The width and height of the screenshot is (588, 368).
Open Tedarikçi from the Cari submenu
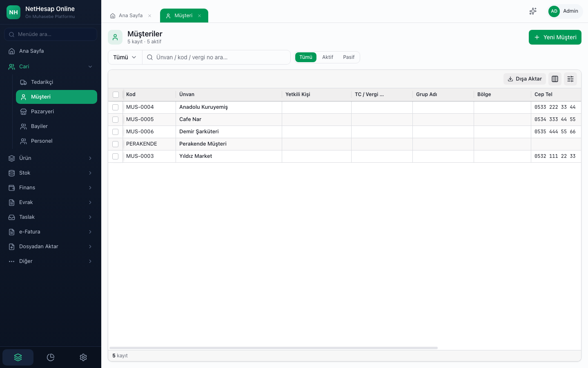(56, 82)
